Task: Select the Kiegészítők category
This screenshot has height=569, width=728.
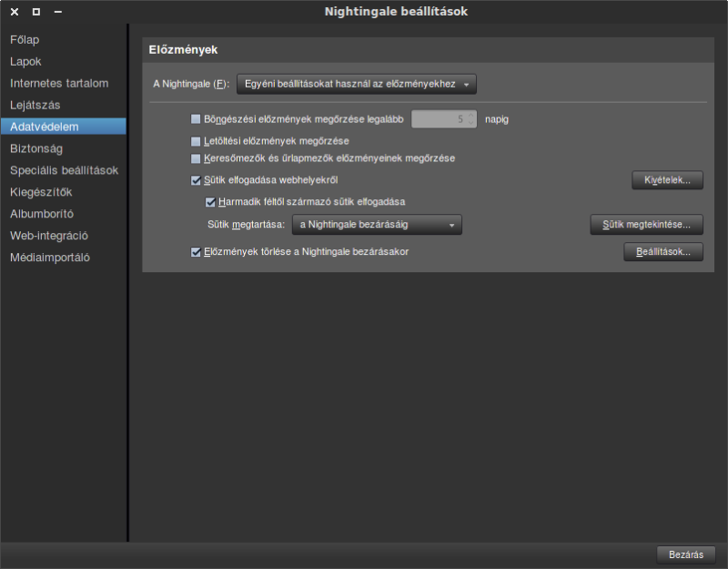Action: 41,192
